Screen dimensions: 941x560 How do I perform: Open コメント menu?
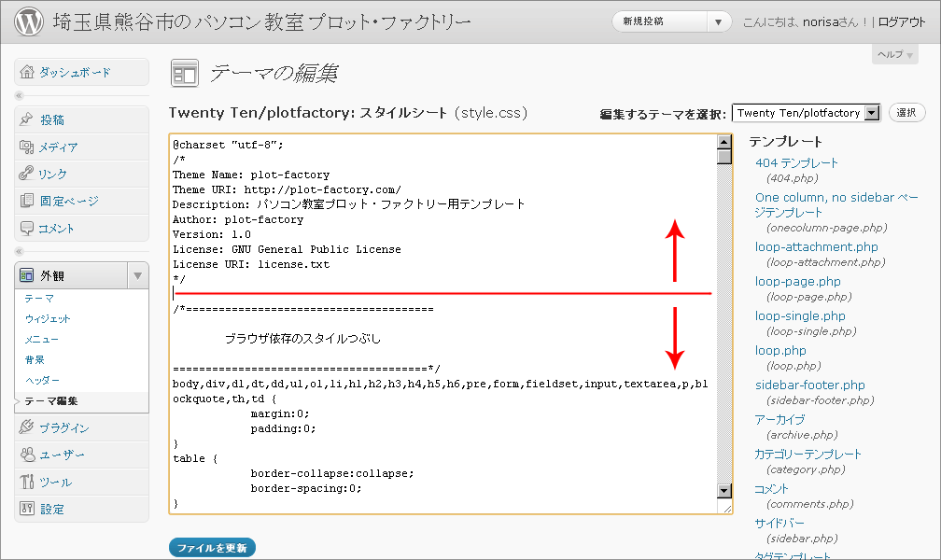click(x=56, y=229)
